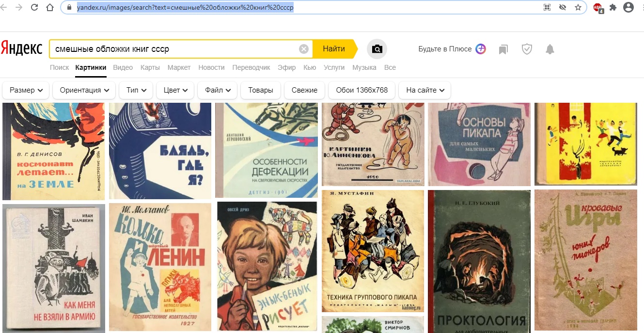
Task: Open the Энык-Бенык рисует cover
Action: 267,266
